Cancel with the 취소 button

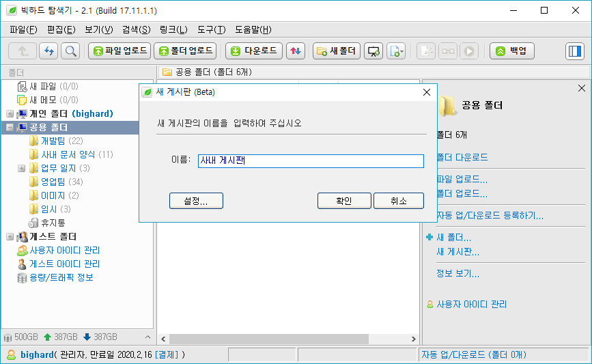[399, 201]
